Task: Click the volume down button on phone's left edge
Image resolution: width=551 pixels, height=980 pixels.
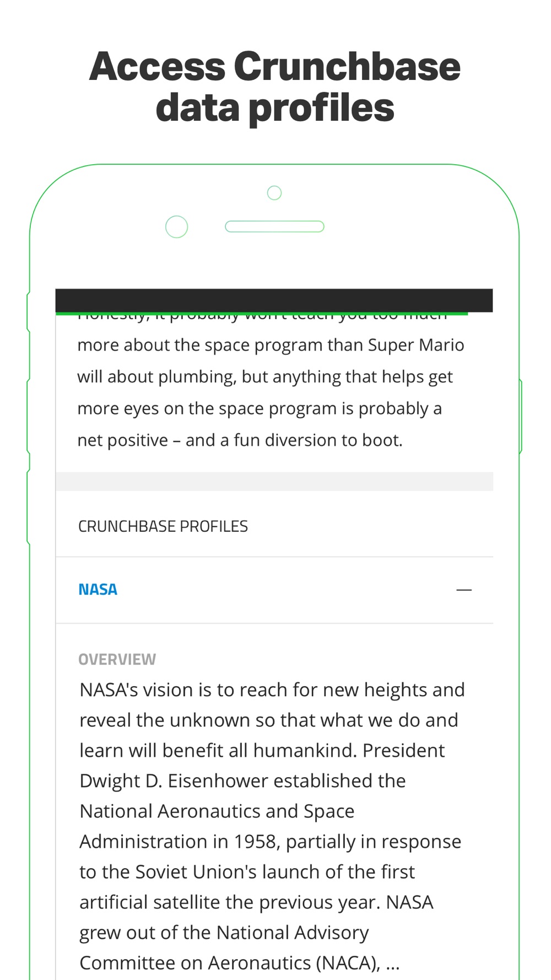Action: click(28, 507)
